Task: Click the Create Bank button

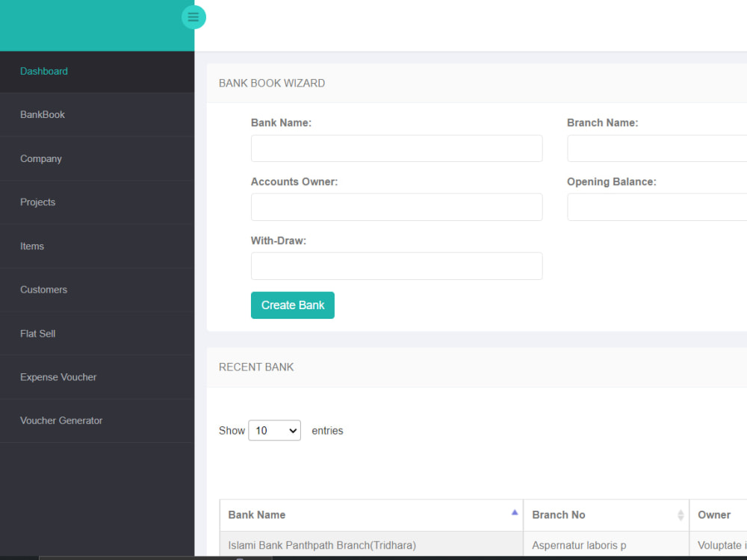Action: coord(293,305)
